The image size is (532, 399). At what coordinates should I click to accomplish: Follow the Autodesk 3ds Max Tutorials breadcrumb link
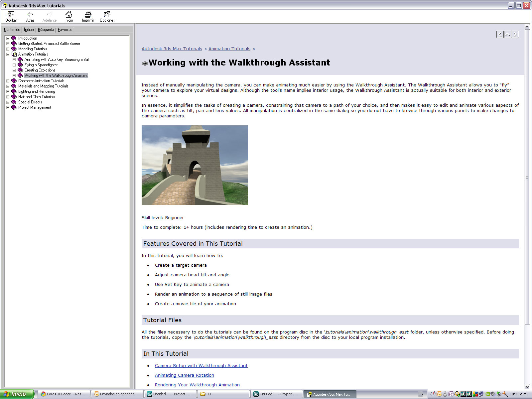coord(172,49)
